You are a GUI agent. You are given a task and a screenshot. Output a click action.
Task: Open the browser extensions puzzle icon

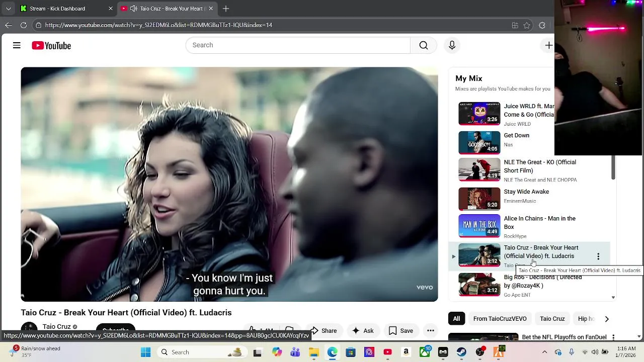point(542,25)
